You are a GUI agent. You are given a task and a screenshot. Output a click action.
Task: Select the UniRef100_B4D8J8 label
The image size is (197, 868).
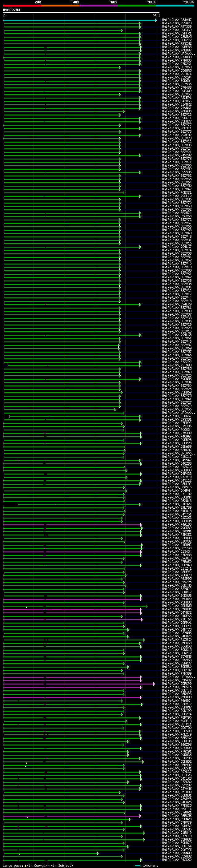tap(177, 511)
